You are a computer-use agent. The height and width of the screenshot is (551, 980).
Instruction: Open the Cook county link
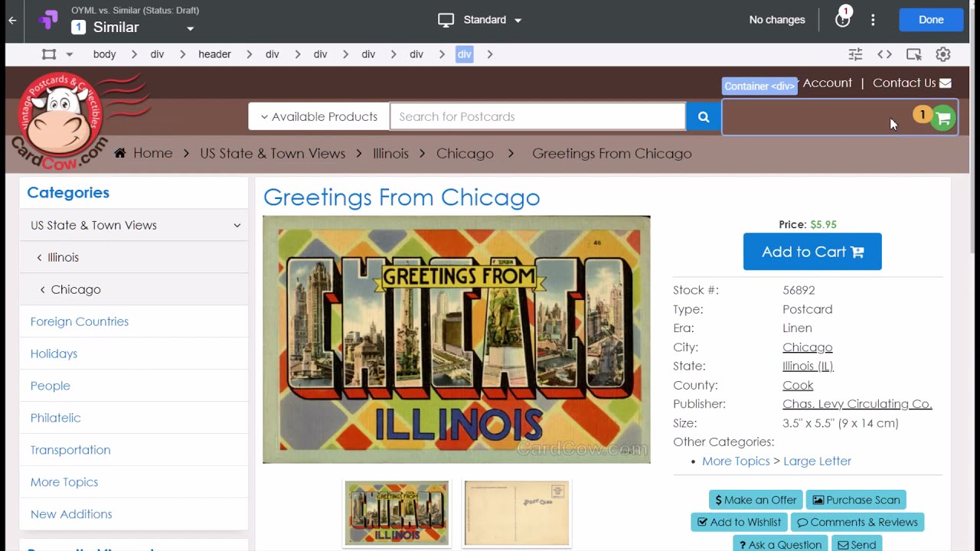point(798,386)
